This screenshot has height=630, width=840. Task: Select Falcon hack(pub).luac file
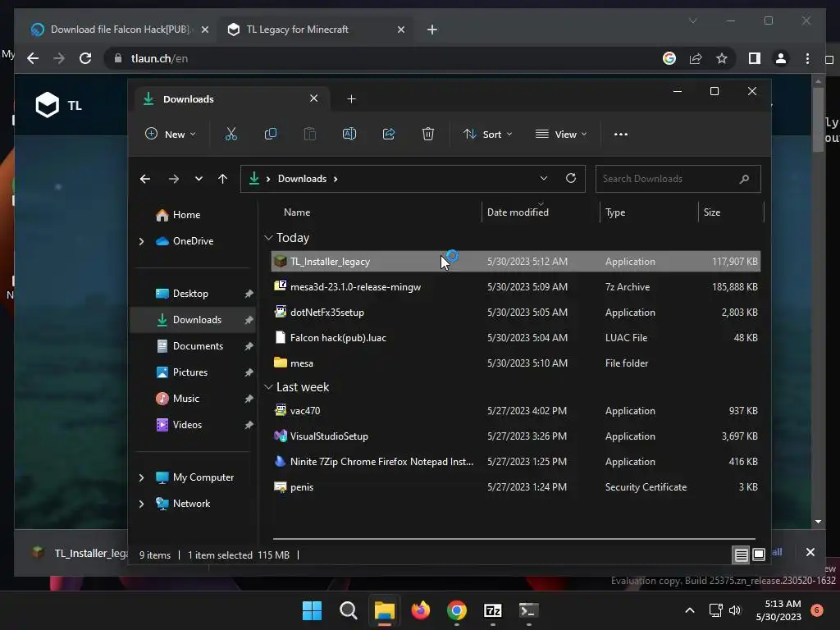[x=515, y=338]
